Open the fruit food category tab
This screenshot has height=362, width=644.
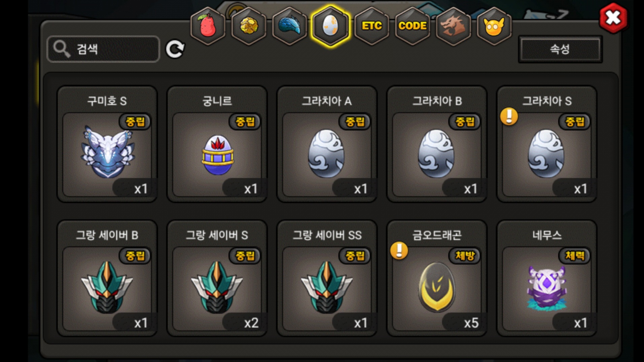pos(208,26)
